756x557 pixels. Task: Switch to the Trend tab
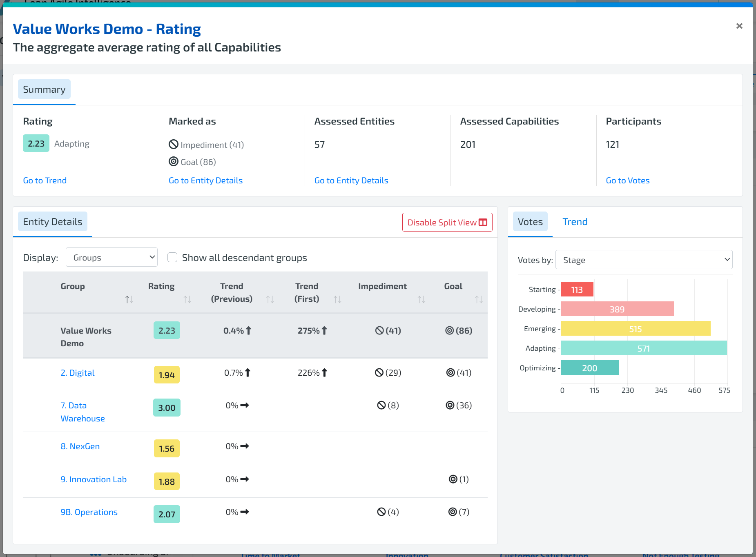pyautogui.click(x=575, y=222)
